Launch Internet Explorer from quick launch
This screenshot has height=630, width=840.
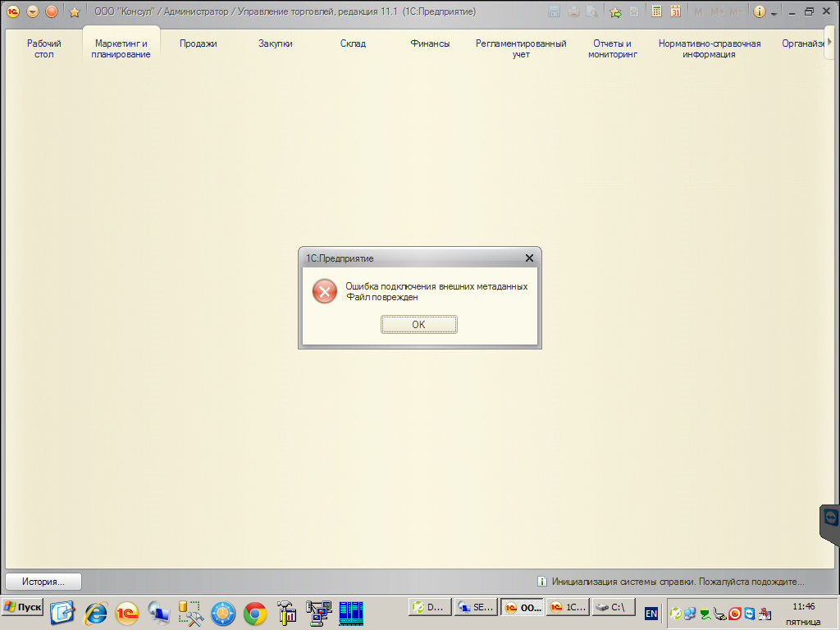pos(96,614)
